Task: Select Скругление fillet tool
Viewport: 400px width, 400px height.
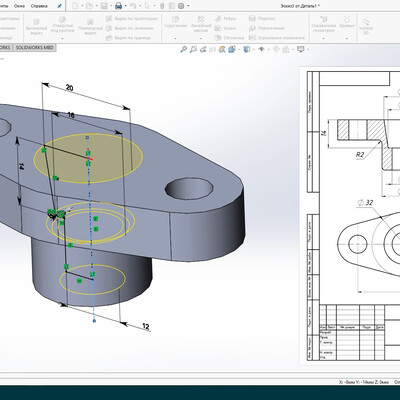Action: [x=175, y=22]
